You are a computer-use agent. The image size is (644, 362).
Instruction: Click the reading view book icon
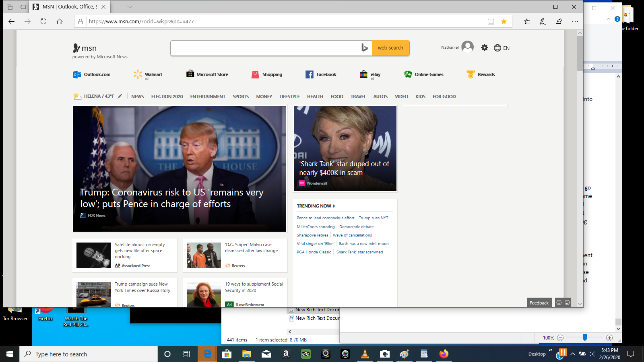coord(491,22)
